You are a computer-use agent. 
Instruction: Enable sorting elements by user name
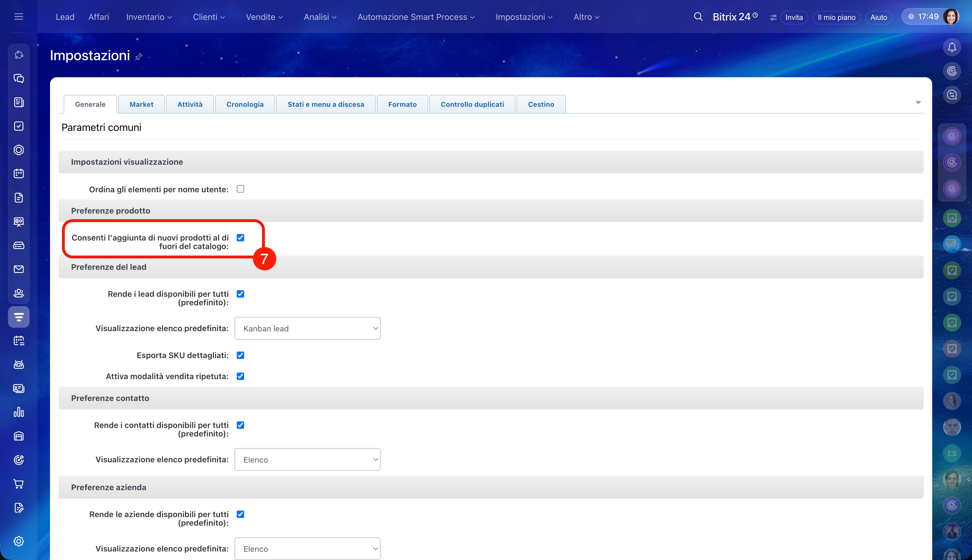240,189
